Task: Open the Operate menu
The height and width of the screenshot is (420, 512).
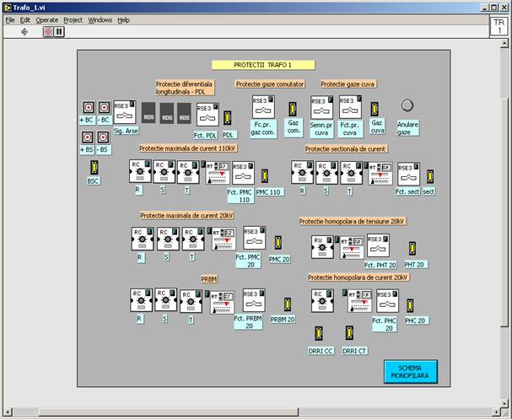Action: pyautogui.click(x=46, y=19)
